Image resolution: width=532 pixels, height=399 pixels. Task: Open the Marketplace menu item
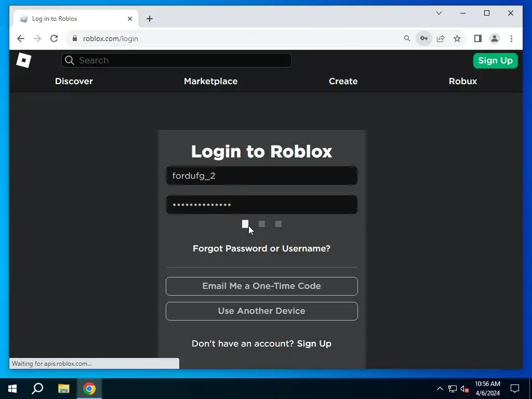(211, 81)
